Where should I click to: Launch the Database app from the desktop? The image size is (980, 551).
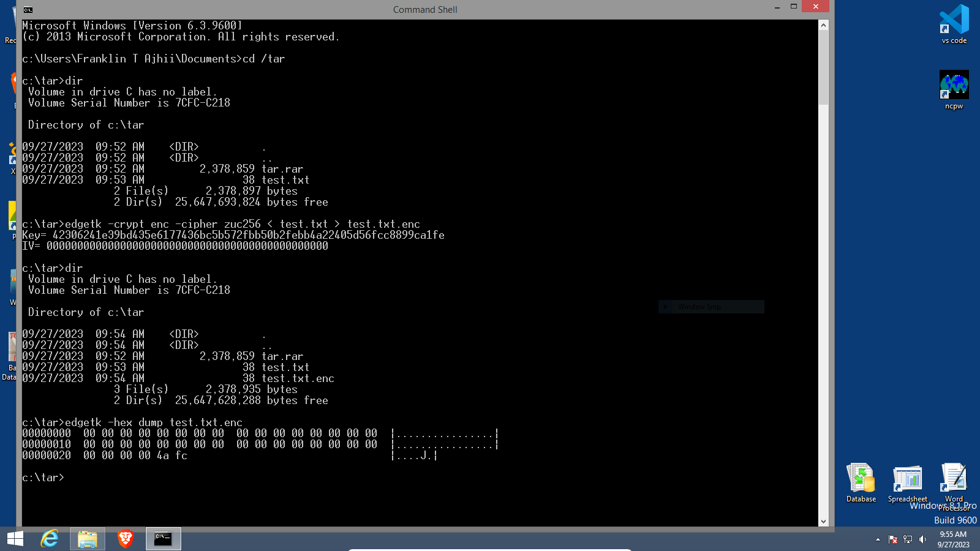861,481
